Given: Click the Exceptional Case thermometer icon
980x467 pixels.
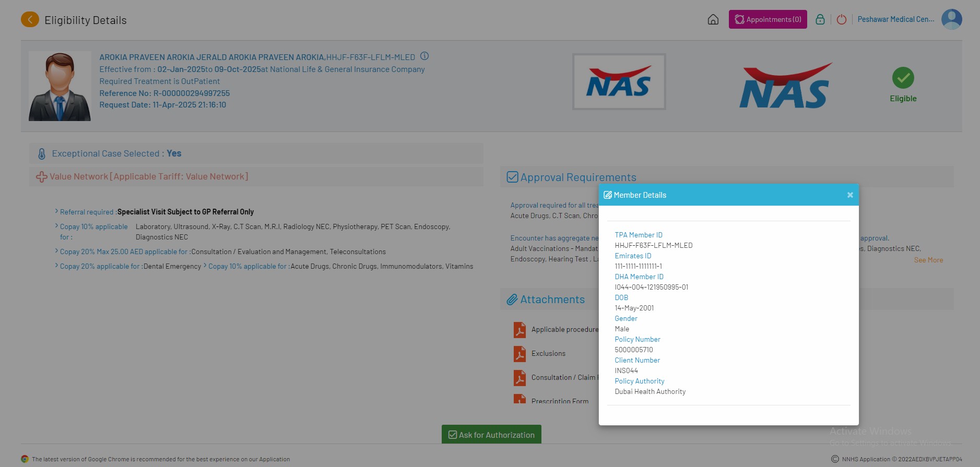Looking at the screenshot, I should pos(42,154).
